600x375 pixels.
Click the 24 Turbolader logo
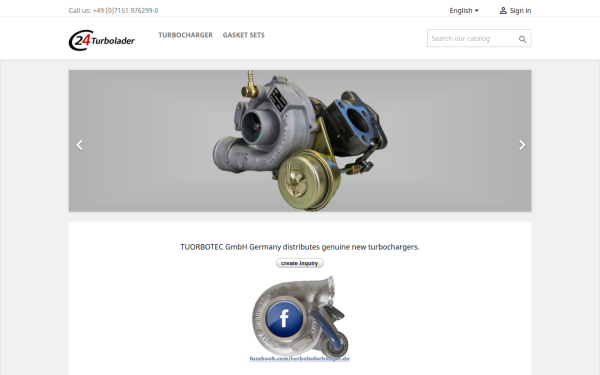pyautogui.click(x=102, y=40)
